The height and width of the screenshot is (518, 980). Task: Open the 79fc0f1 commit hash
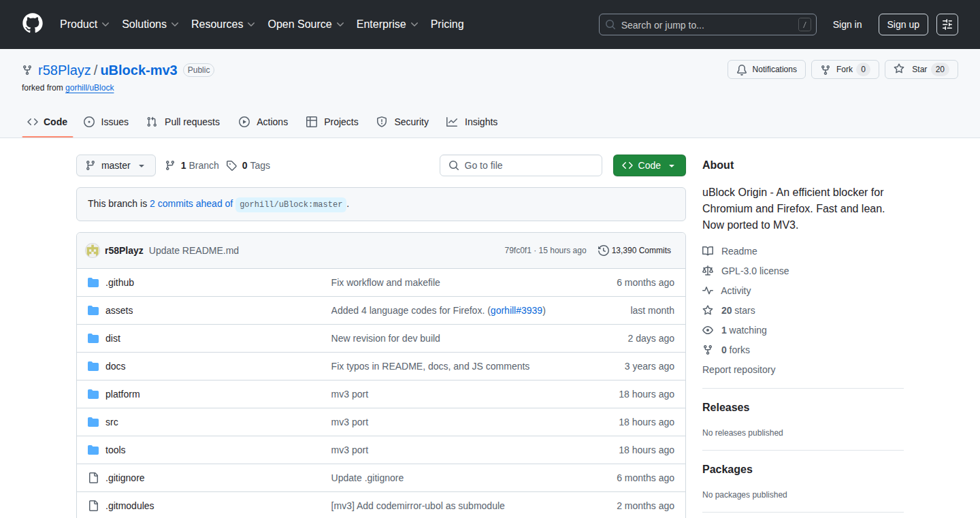[x=518, y=250]
